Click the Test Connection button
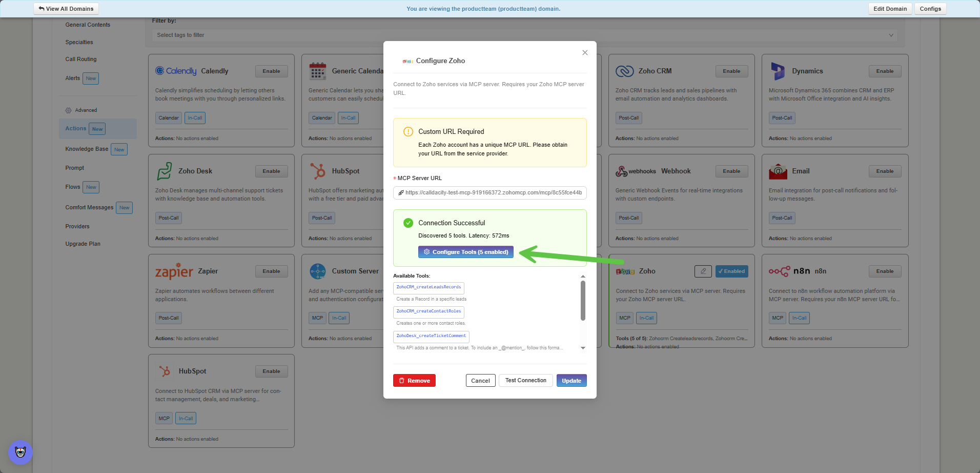This screenshot has width=980, height=473. [x=525, y=381]
